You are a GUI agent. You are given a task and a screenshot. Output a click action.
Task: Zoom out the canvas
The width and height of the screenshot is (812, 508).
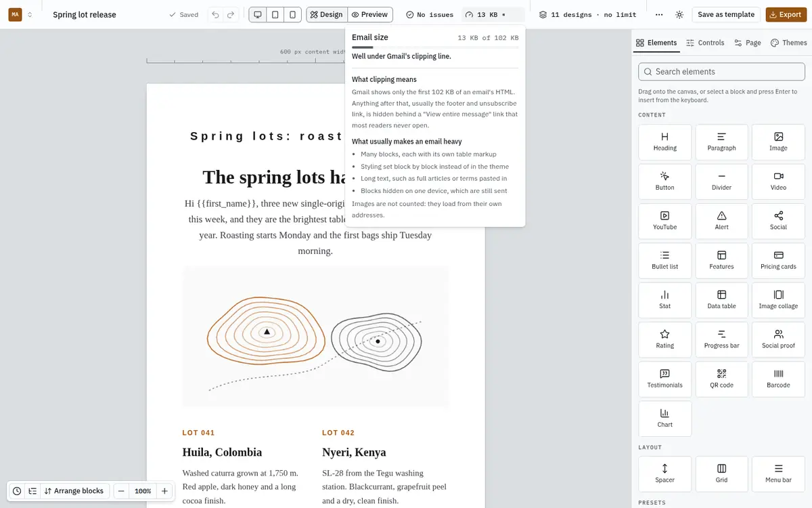coord(120,491)
